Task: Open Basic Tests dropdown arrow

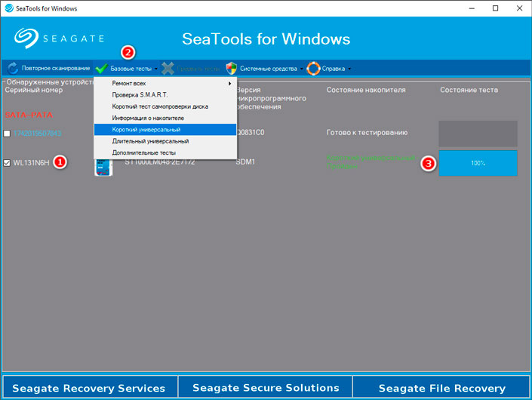Action: (156, 69)
